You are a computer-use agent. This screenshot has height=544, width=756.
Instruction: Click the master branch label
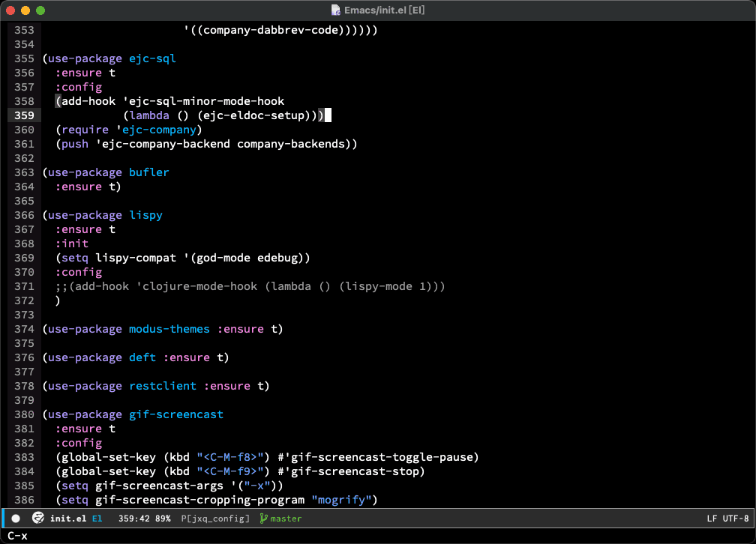286,519
